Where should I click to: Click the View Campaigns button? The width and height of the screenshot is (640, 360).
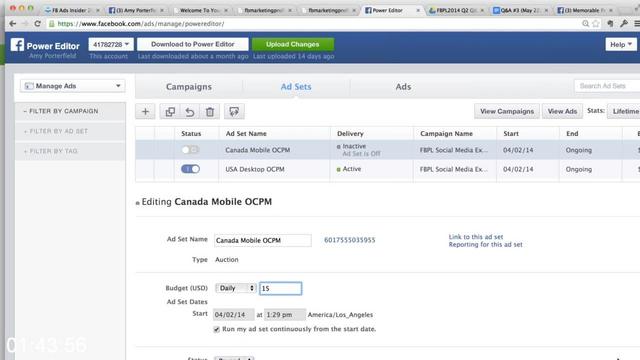point(507,111)
